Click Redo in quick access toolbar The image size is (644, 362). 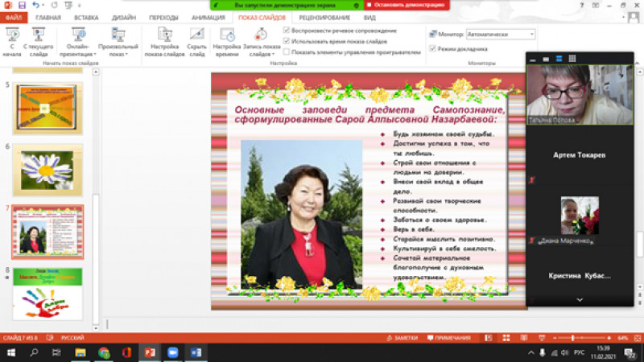click(x=54, y=5)
